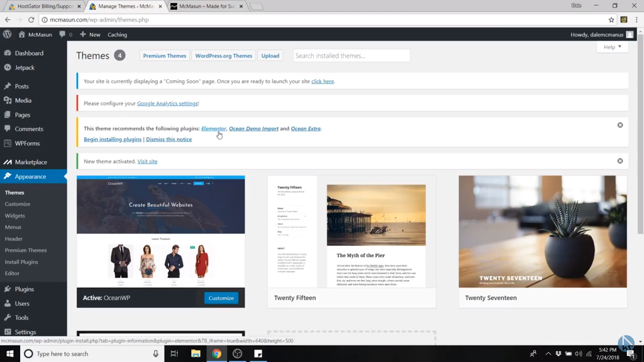
Task: Open the Jetpack menu icon
Action: [x=8, y=68]
